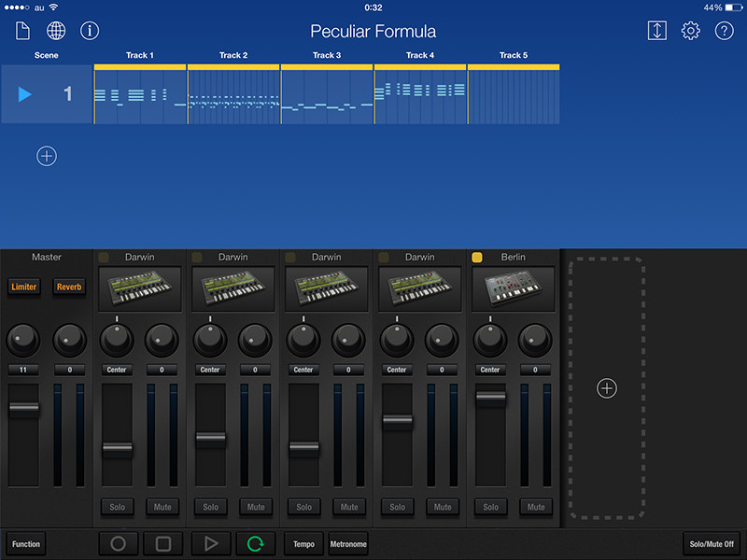747x560 pixels.
Task: Open Darwin synth thumbnail on Track 2
Action: [x=233, y=289]
